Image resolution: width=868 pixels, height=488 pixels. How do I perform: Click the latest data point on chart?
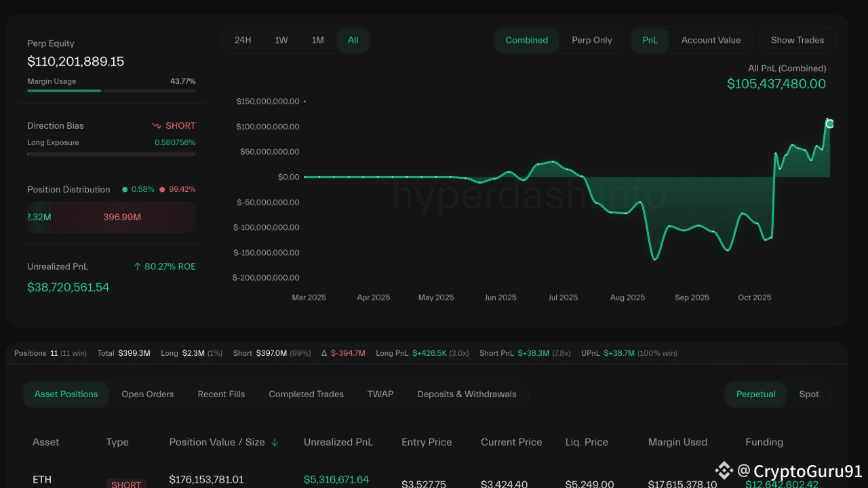point(829,123)
